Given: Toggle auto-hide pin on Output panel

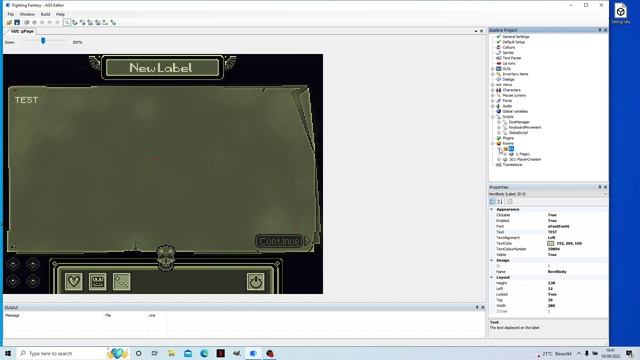Looking at the screenshot, I should (477, 307).
